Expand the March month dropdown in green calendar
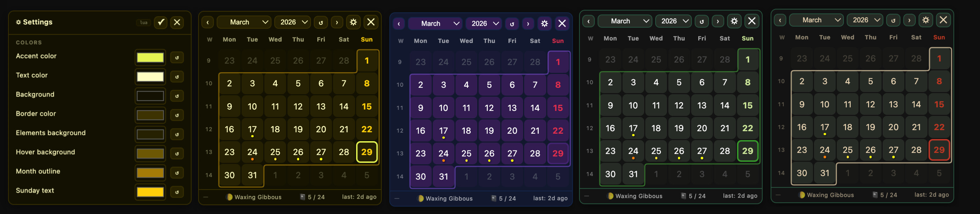 click(x=625, y=21)
